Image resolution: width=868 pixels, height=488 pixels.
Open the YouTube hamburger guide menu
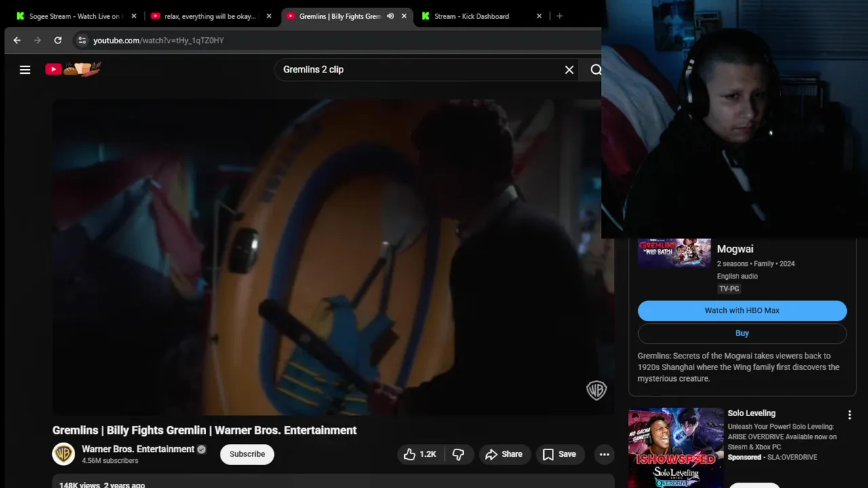(25, 69)
